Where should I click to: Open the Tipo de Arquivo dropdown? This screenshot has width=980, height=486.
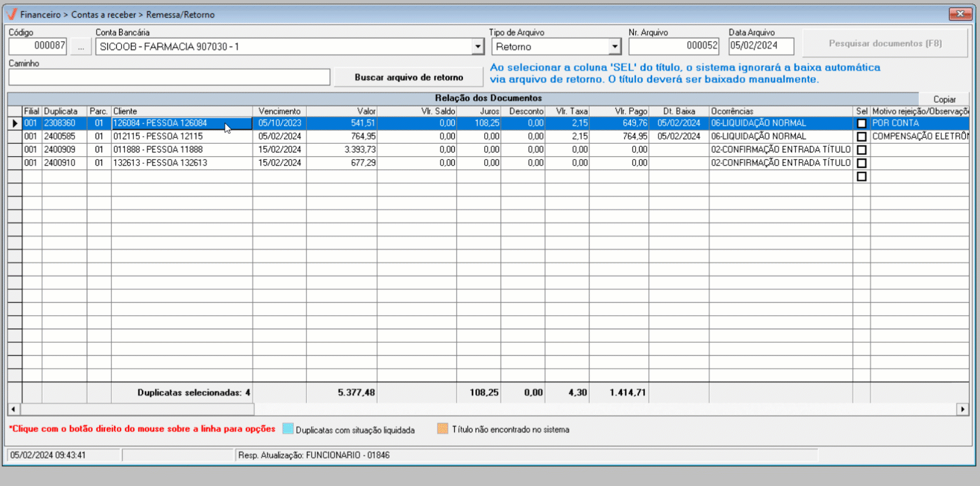[x=614, y=47]
